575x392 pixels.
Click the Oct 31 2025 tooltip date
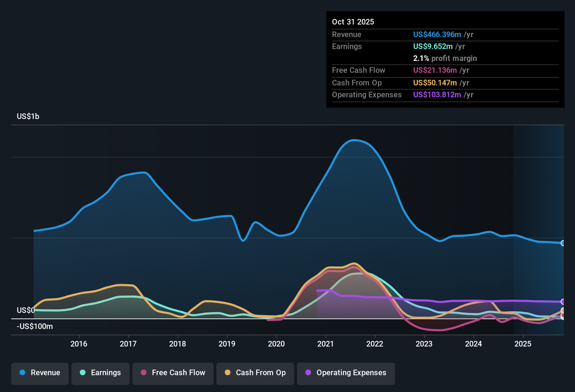[x=353, y=22]
